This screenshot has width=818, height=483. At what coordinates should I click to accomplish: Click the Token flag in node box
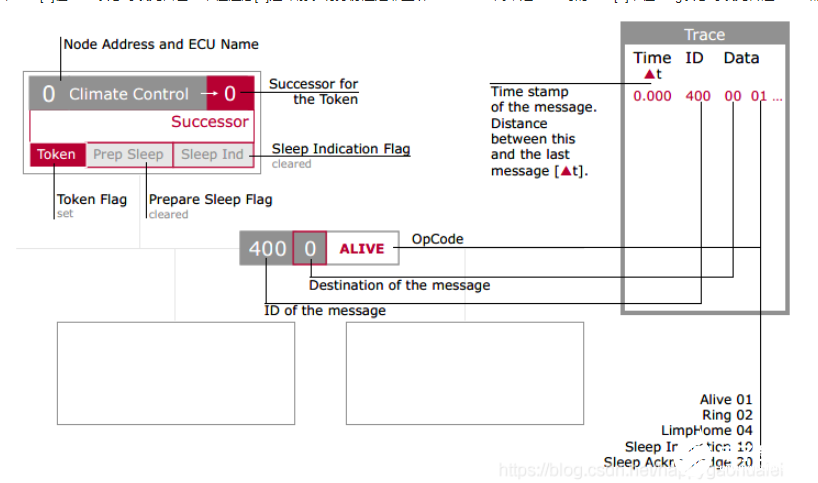click(57, 155)
